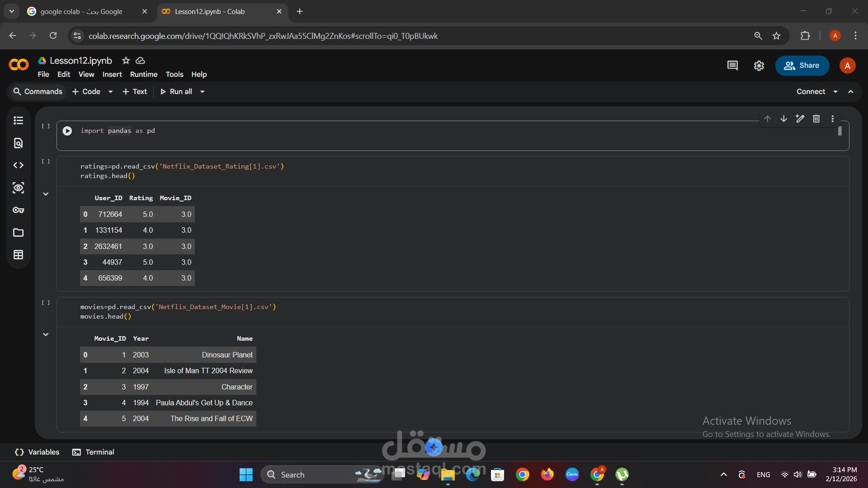Expand the Connect options dropdown

point(835,92)
